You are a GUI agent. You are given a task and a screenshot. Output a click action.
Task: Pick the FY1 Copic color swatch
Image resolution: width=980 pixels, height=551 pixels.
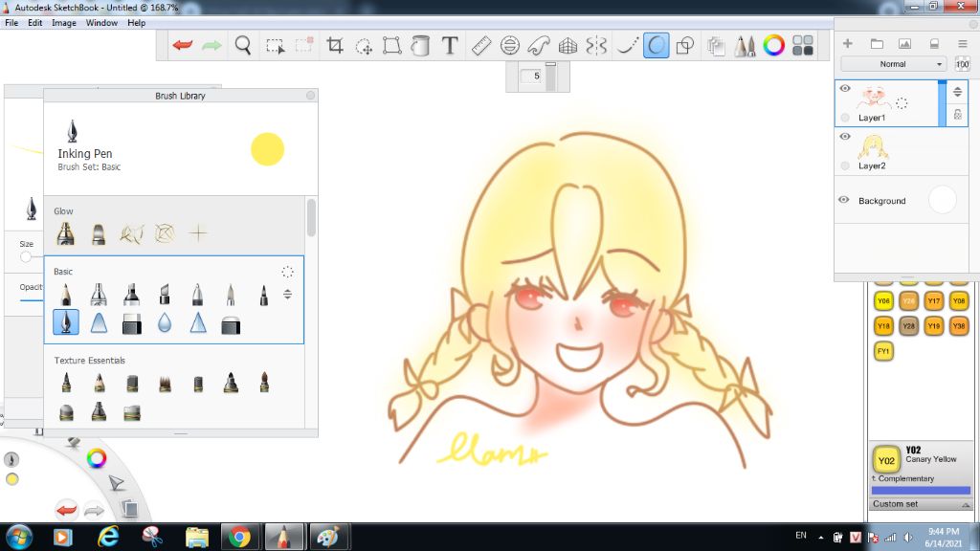(x=883, y=350)
